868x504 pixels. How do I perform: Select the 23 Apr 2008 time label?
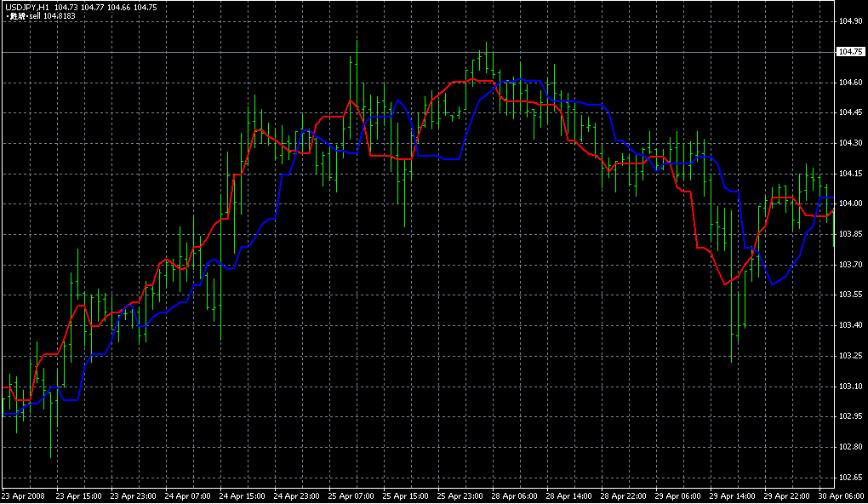click(x=24, y=495)
